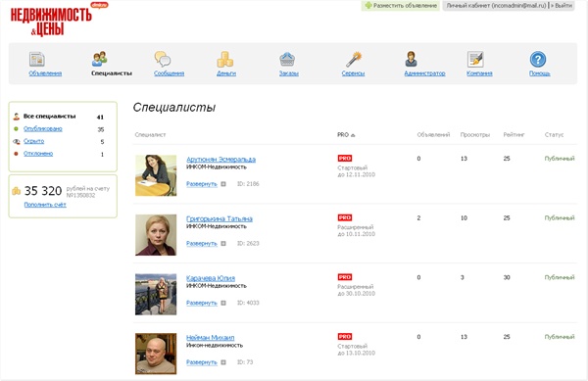Go to the Сервисы menu link
This screenshot has height=381, width=588.
point(353,73)
